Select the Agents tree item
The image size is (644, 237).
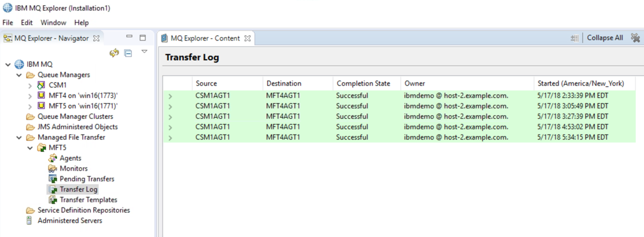(70, 158)
